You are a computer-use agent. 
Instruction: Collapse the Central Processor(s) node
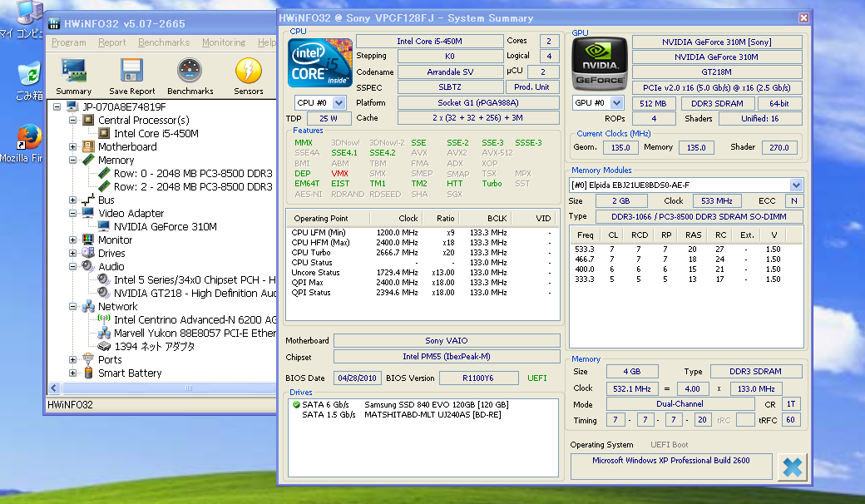click(72, 120)
